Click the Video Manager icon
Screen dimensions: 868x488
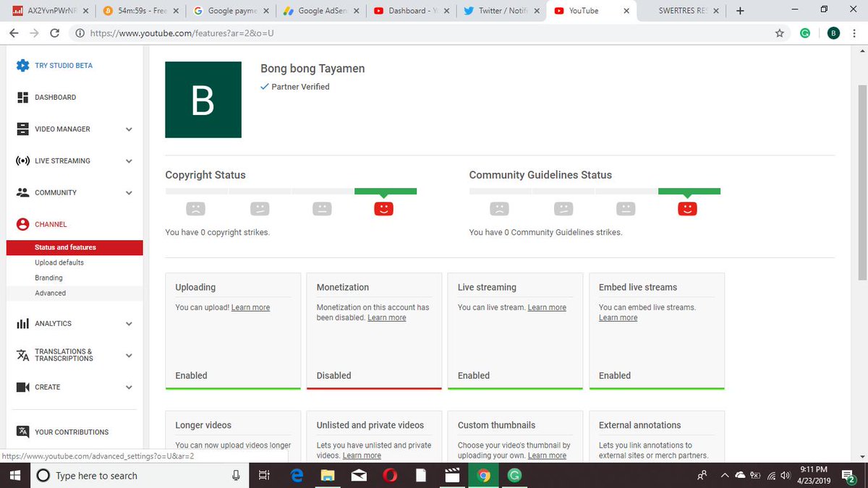tap(22, 129)
